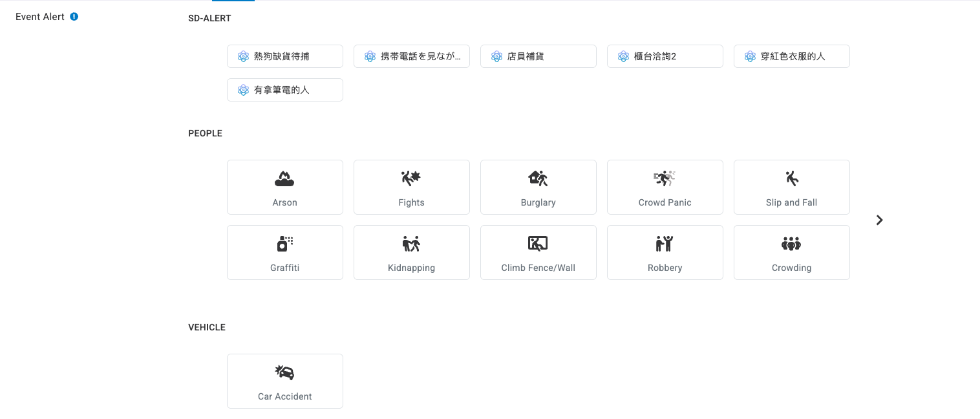
Task: Click the Event Alert info icon
Action: click(x=74, y=17)
